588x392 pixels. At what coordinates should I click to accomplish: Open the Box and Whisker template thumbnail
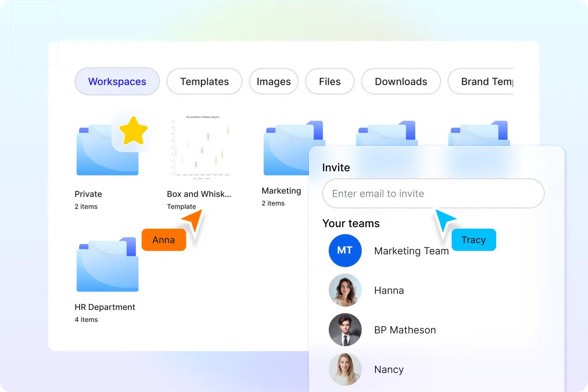[200, 148]
